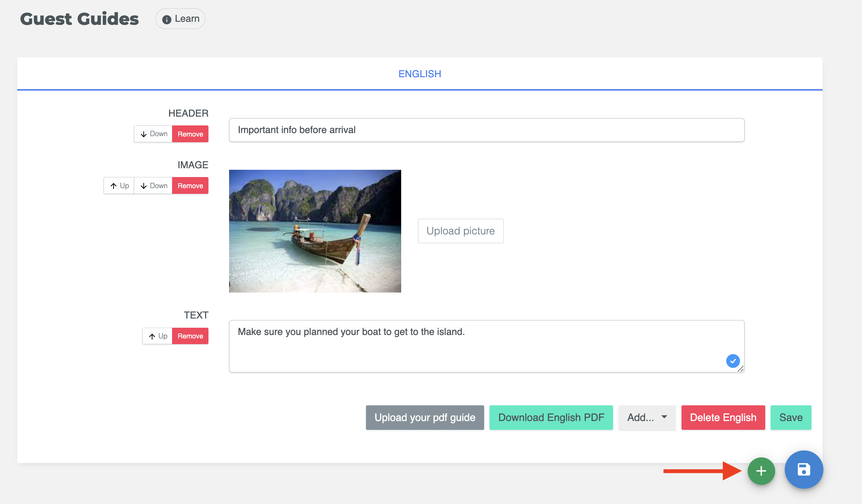
Task: Click the green plus floating button
Action: pyautogui.click(x=761, y=471)
